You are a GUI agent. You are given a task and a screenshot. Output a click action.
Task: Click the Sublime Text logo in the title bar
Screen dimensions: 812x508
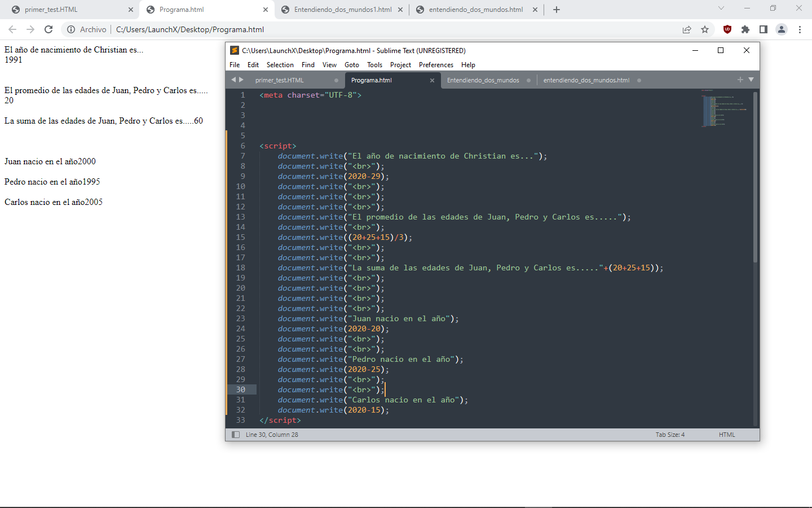click(x=235, y=50)
